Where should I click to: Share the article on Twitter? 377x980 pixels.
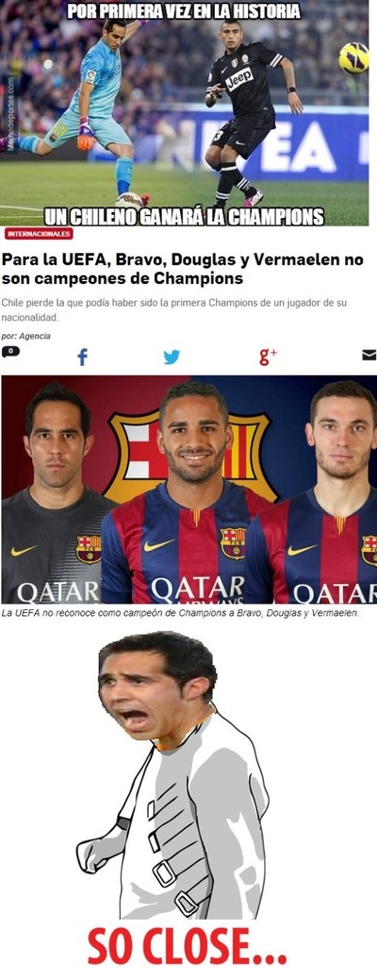click(x=172, y=357)
